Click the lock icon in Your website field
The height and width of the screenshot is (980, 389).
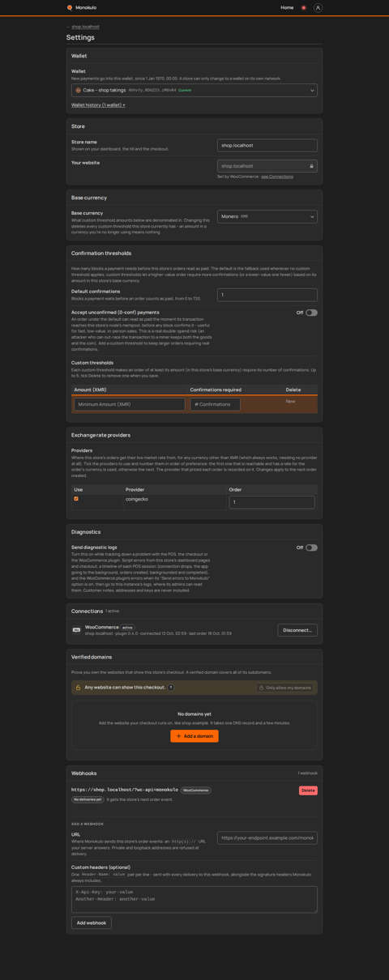[311, 166]
